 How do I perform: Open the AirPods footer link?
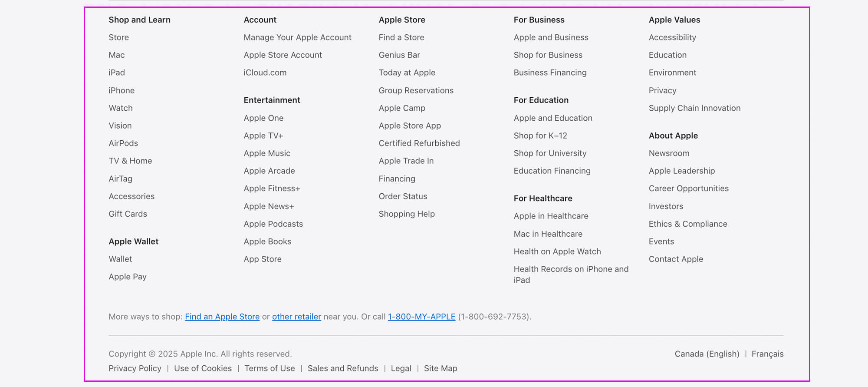click(123, 143)
